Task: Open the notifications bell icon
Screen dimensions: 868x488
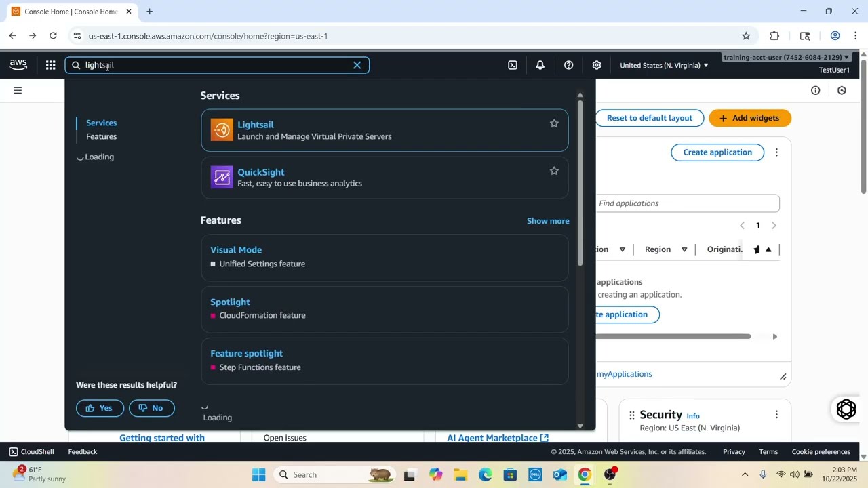Action: click(540, 65)
